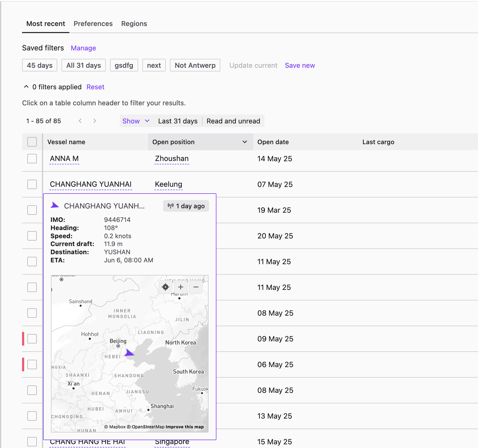Open the ANNA M vessel link
Image resolution: width=478 pixels, height=448 pixels.
pos(64,159)
